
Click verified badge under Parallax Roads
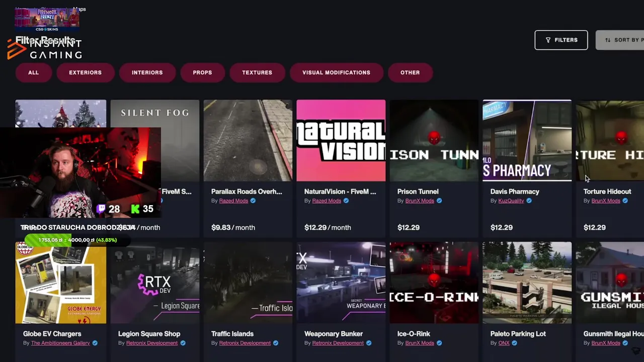pos(253,201)
